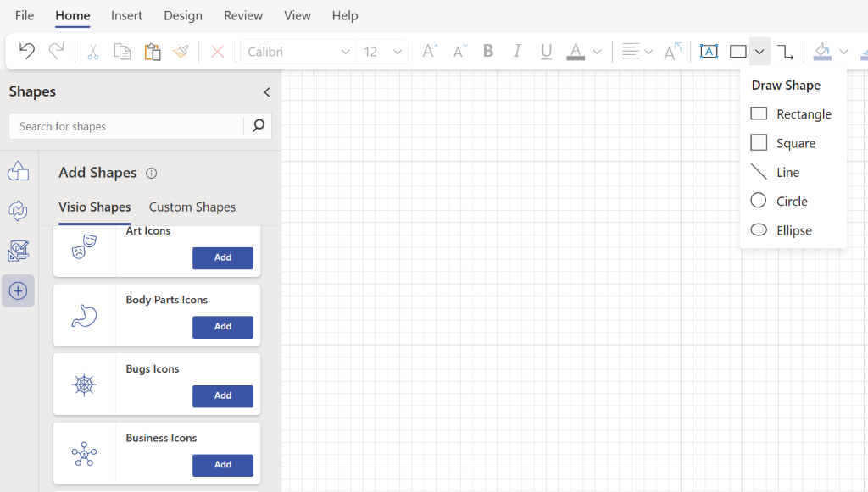
Task: Apply font color with the A icon
Action: point(576,52)
